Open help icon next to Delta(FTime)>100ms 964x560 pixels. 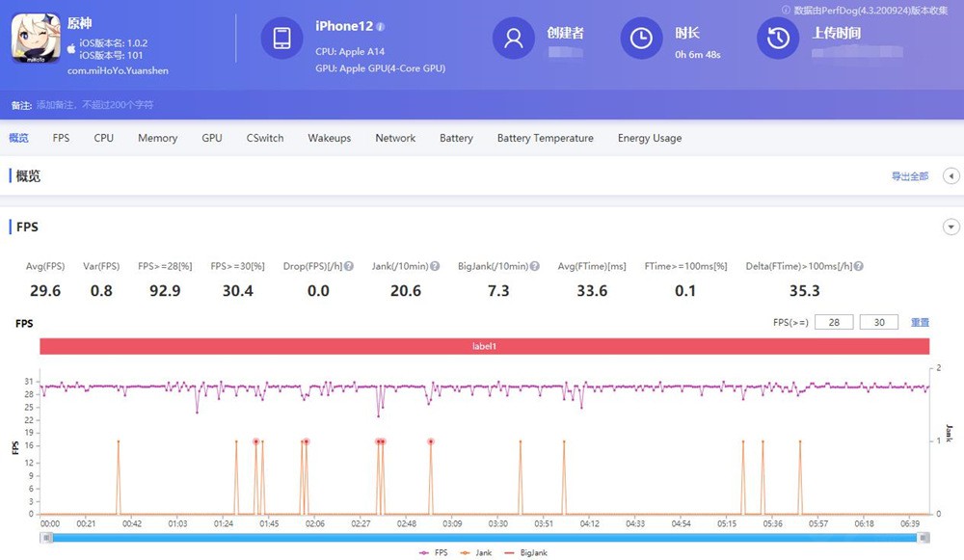point(858,267)
